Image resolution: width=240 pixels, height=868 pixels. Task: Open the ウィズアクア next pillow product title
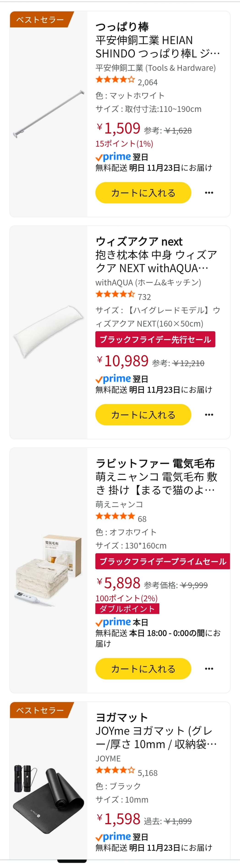coord(156,255)
